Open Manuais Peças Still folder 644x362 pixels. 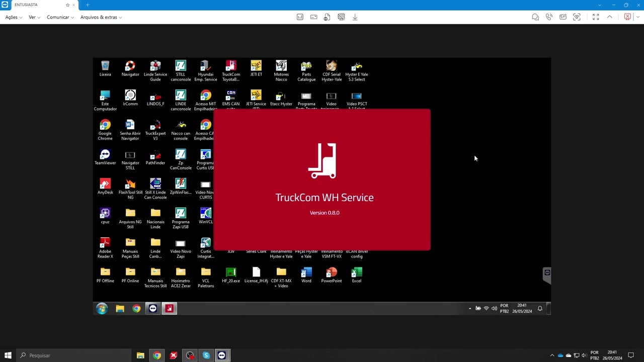130,248
